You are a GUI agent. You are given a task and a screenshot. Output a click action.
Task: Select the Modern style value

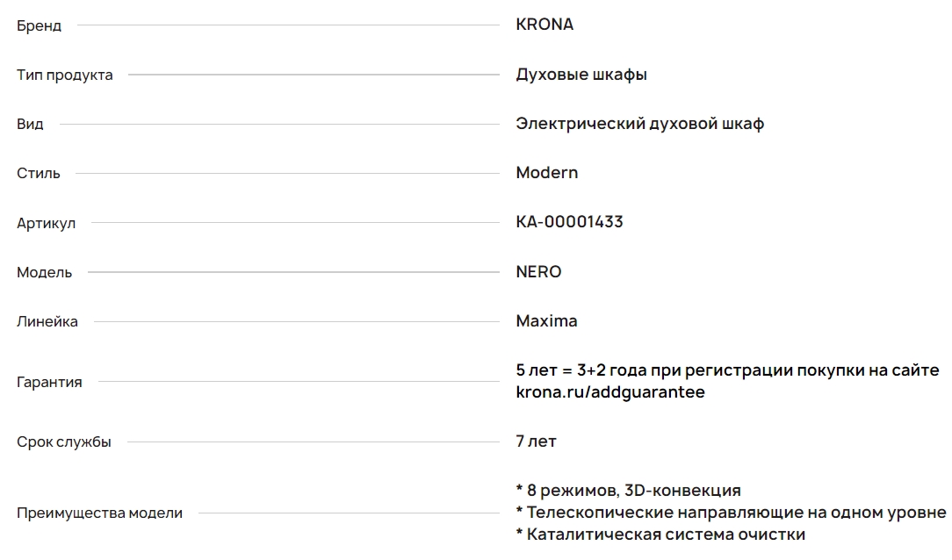pos(547,173)
